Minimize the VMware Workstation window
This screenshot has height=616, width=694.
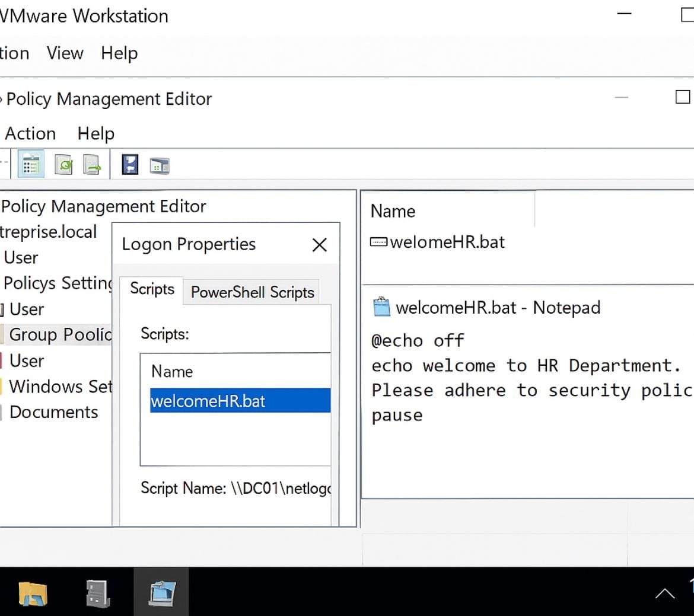coord(624,14)
